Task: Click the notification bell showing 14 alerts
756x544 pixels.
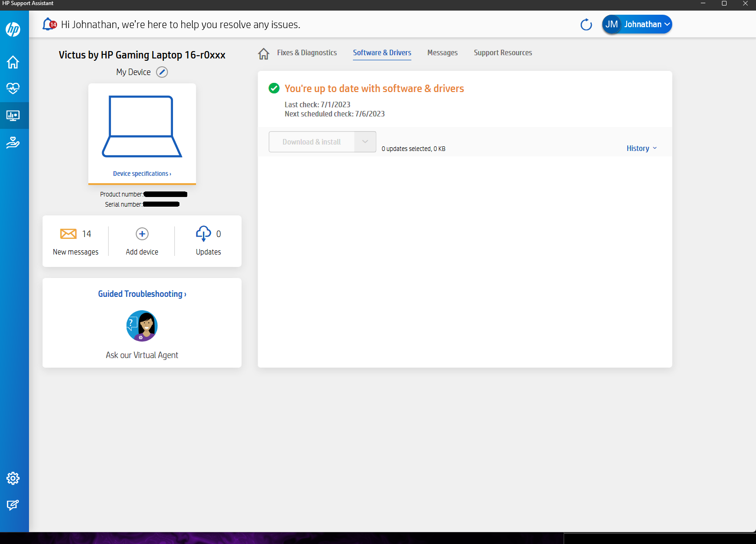Action: [48, 24]
